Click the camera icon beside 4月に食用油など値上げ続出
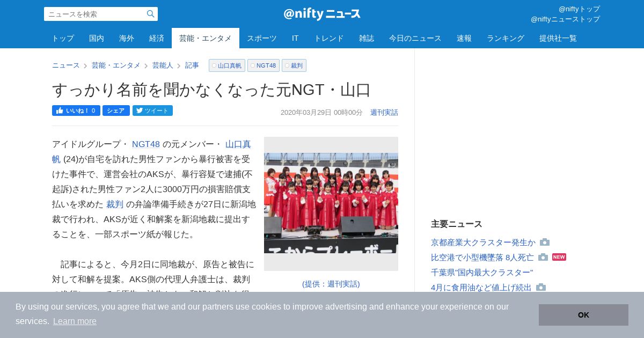The height and width of the screenshot is (338, 644). (541, 287)
